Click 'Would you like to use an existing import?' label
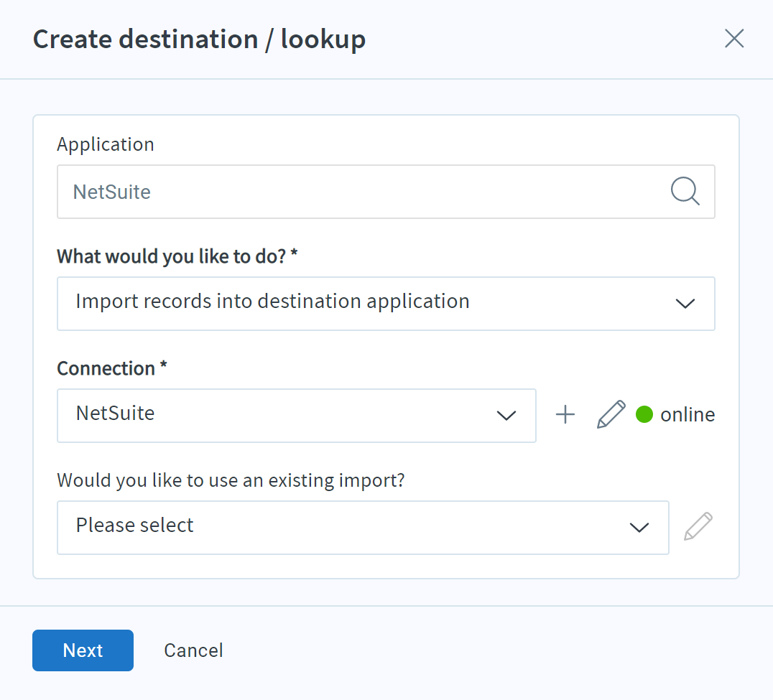The height and width of the screenshot is (700, 773). pos(231,480)
